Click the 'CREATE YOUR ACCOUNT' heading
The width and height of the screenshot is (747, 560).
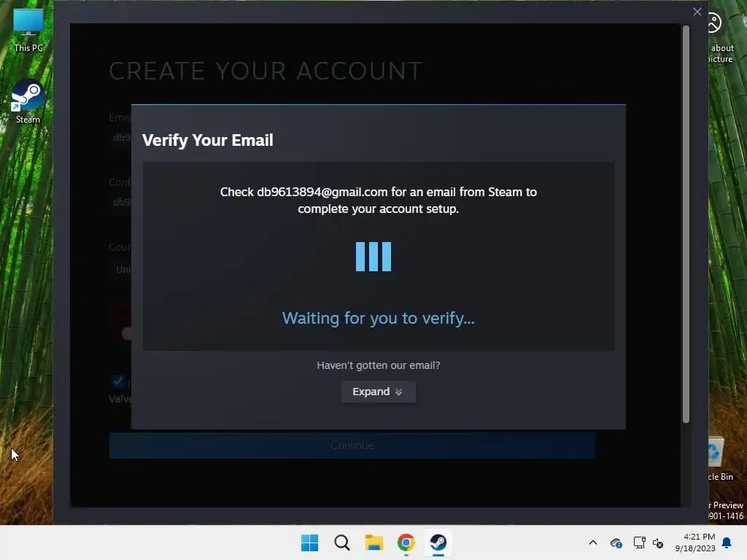pyautogui.click(x=266, y=71)
